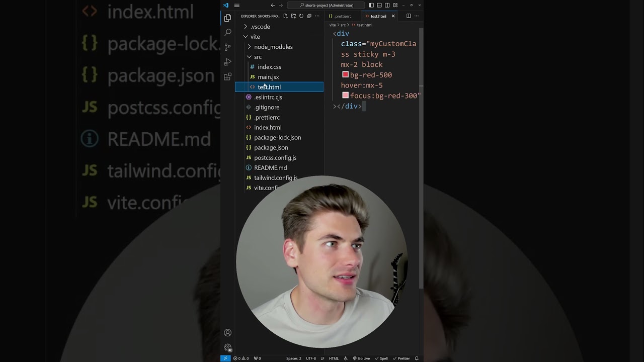Toggle Secondary Side Bar visibility
Viewport: 644px width, 362px height.
tap(387, 5)
